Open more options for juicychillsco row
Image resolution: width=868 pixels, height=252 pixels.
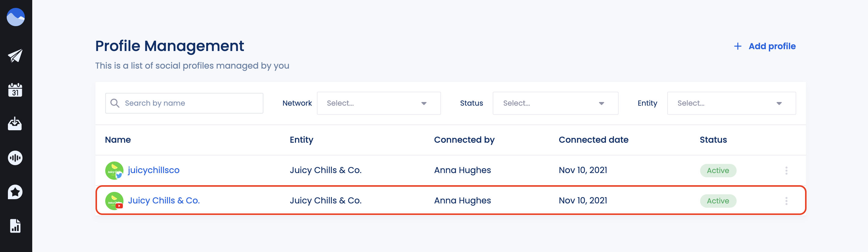coord(786,171)
